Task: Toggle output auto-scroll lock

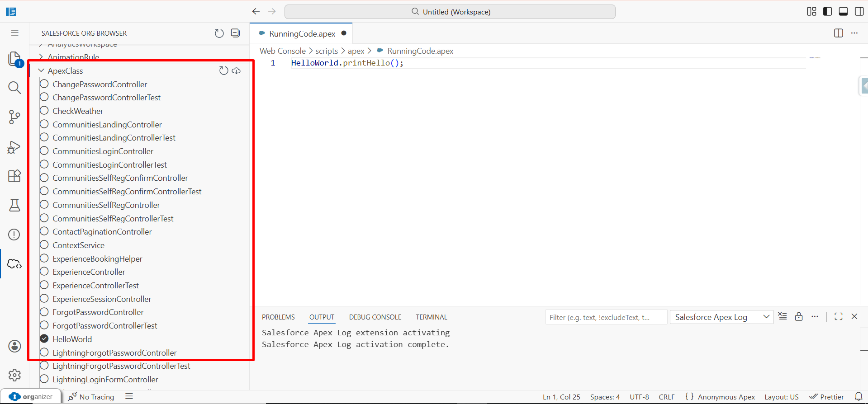Action: coord(799,316)
